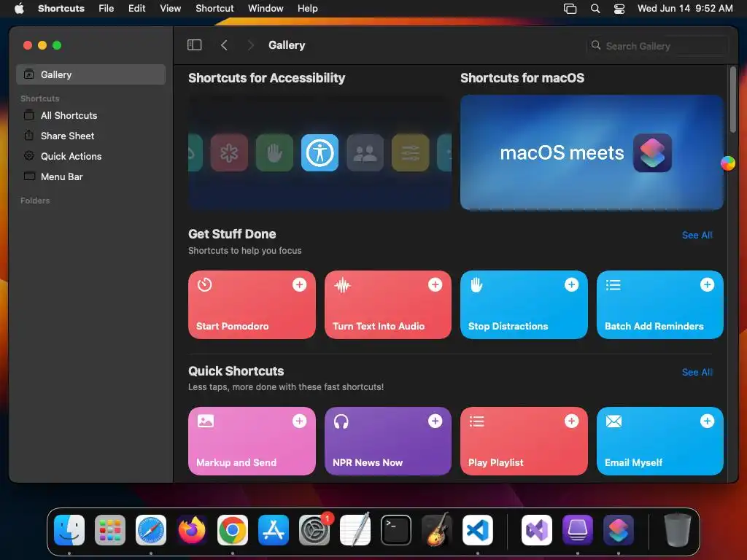The height and width of the screenshot is (560, 747).
Task: Launch Google Chrome from the Dock
Action: 233,530
